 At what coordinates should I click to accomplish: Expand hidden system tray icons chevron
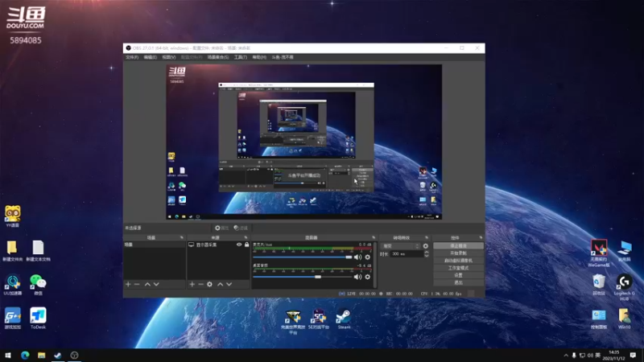tap(566, 355)
